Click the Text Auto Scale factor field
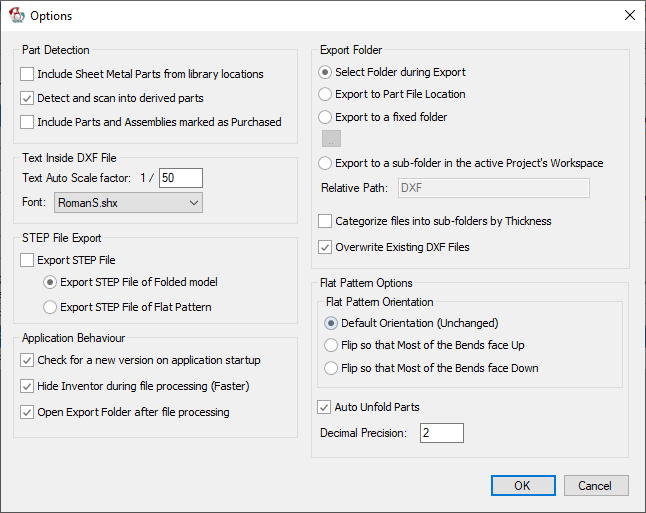Viewport: 646px width, 513px height. 181,178
